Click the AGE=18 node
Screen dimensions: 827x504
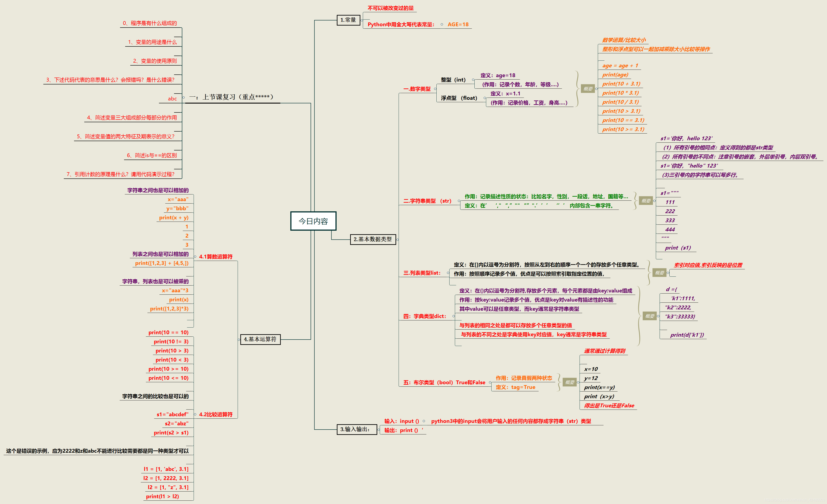pyautogui.click(x=458, y=24)
